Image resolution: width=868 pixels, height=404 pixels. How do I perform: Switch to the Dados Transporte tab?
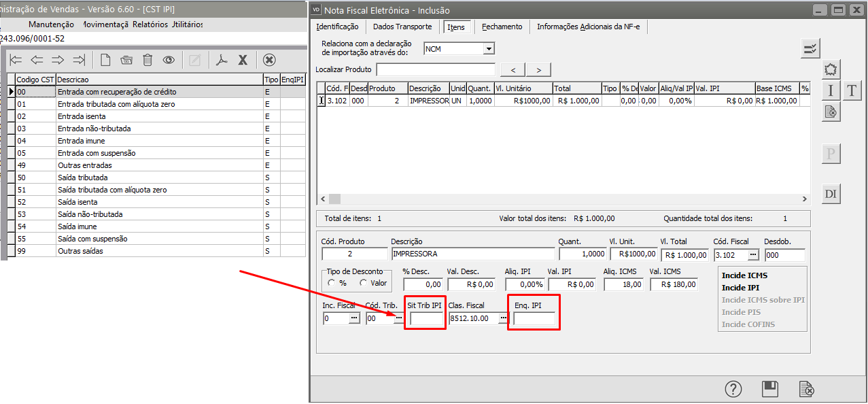402,27
